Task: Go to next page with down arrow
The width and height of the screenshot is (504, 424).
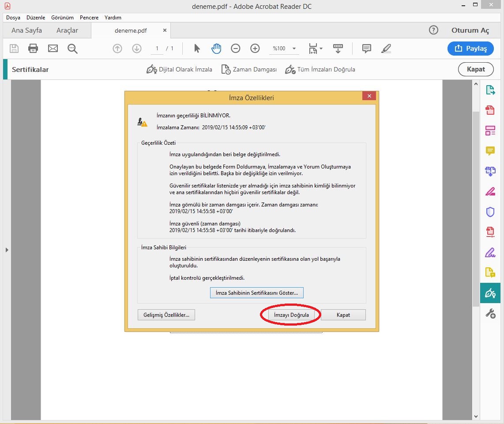Action: [x=137, y=49]
